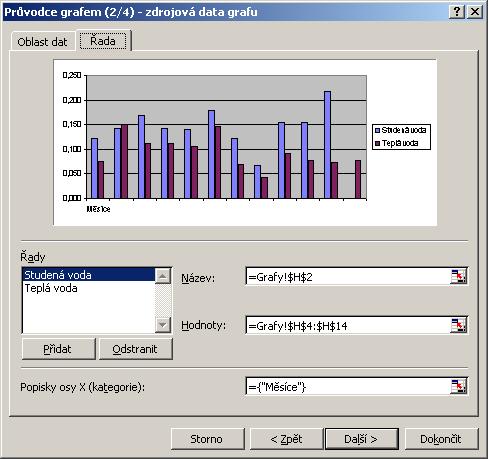Click the range selector icon beside Hodnoty field
Viewport: 488px width, 459px height.
coord(458,325)
